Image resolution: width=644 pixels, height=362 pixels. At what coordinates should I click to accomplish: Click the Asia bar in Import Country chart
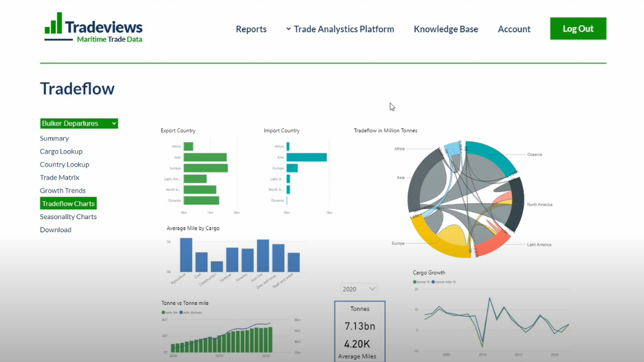point(307,157)
